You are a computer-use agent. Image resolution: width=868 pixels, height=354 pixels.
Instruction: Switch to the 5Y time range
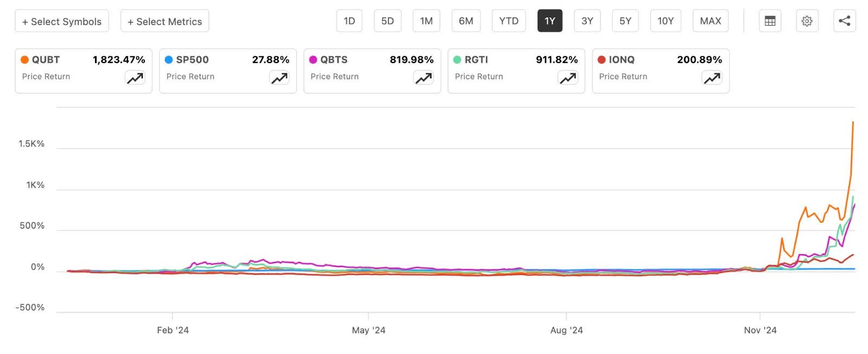[626, 21]
